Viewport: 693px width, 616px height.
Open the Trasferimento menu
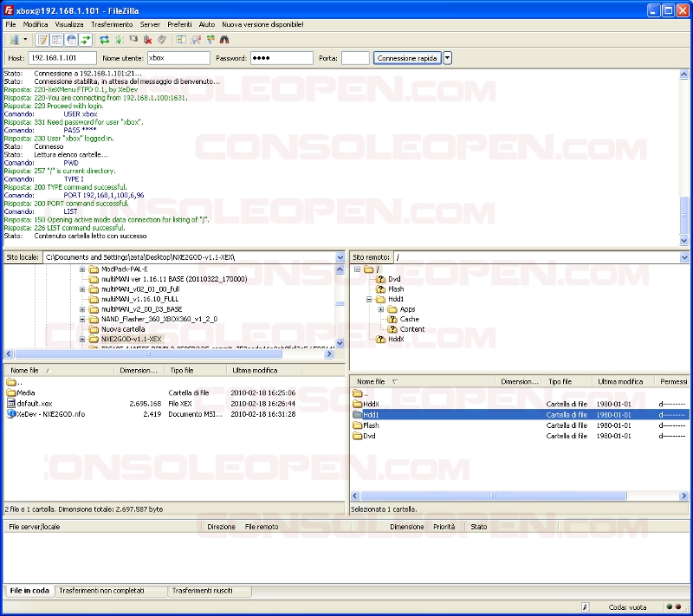[x=112, y=25]
